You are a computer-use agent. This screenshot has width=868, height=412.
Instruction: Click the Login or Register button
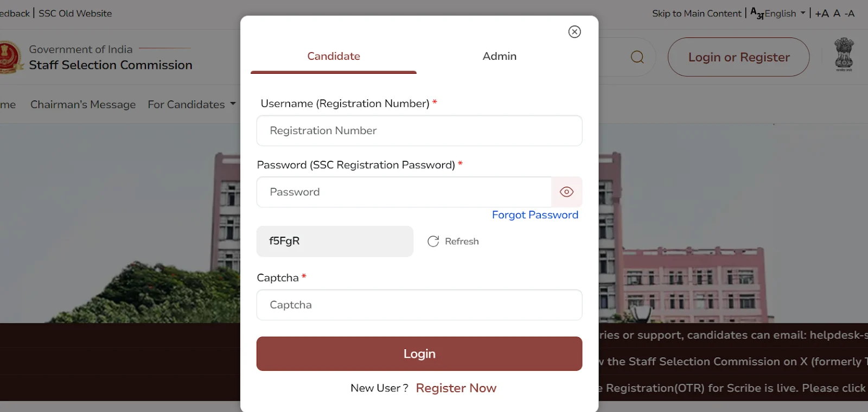738,57
